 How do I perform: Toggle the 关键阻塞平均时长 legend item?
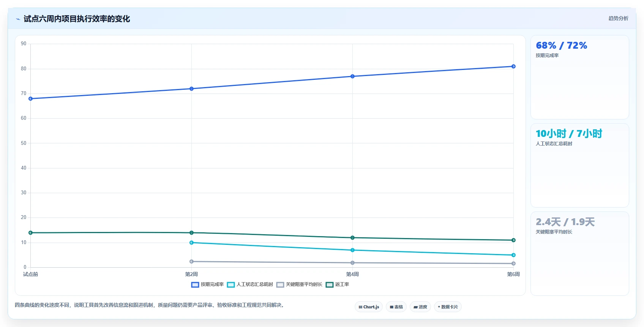(299, 284)
